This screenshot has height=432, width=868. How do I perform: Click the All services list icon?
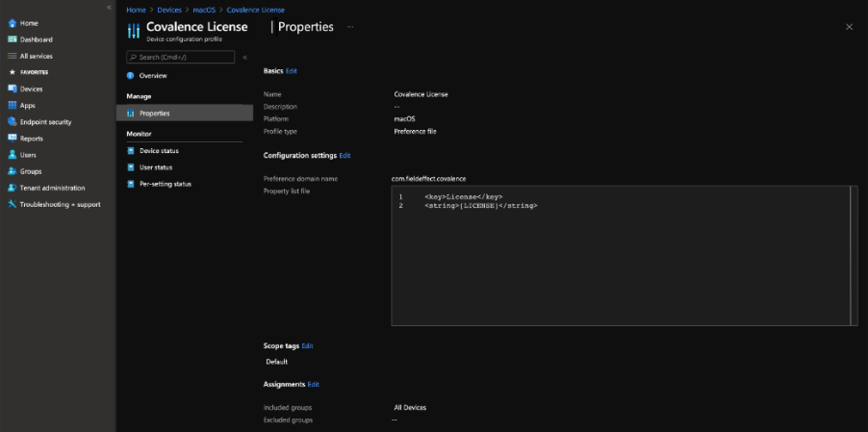pos(13,56)
